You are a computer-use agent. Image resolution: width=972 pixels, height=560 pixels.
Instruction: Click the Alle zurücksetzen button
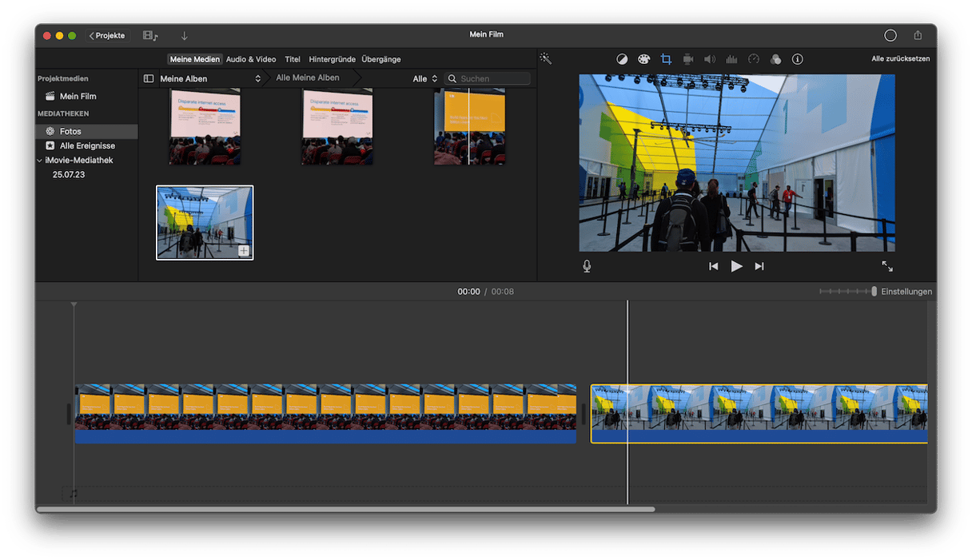pyautogui.click(x=900, y=59)
